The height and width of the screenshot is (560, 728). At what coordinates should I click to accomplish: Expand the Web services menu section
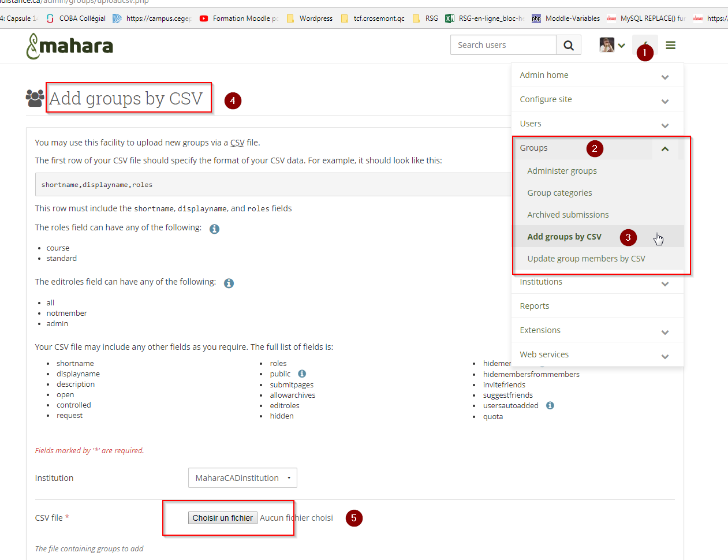coord(665,356)
